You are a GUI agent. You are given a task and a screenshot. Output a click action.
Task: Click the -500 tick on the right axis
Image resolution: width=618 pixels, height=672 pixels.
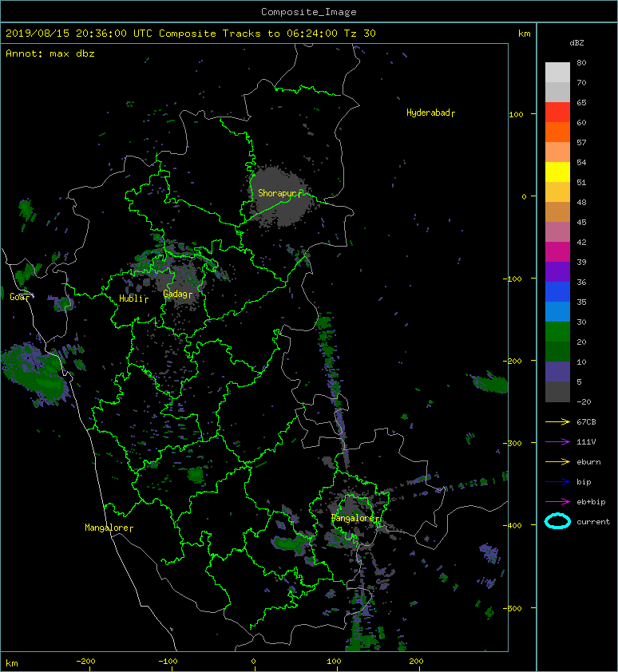[x=513, y=609]
